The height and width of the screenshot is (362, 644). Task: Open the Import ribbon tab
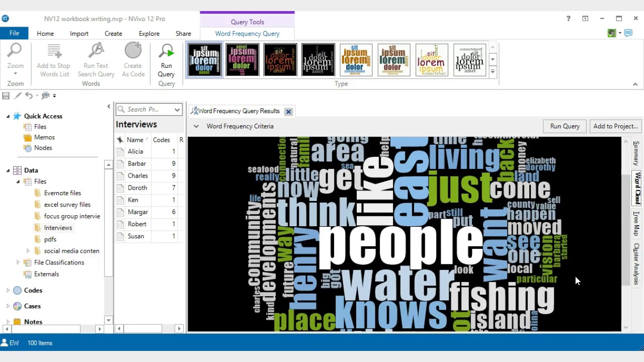(79, 34)
